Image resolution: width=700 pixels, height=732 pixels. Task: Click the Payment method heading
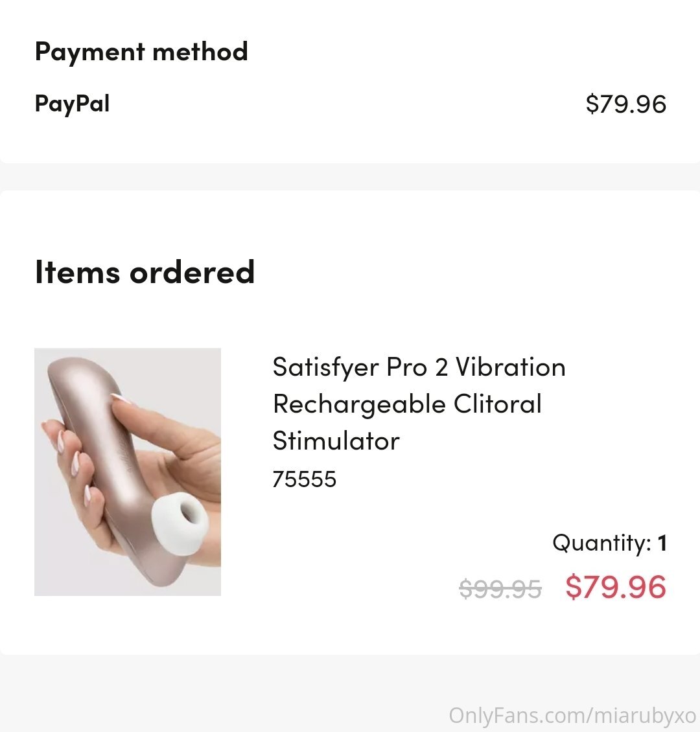141,51
